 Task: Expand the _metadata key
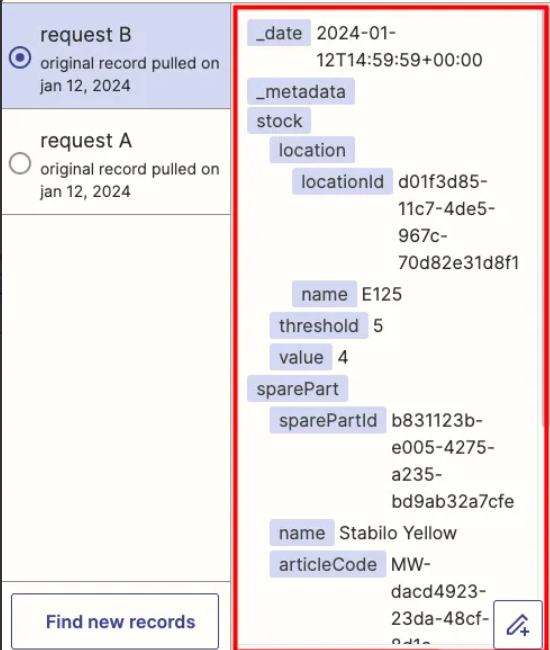301,91
